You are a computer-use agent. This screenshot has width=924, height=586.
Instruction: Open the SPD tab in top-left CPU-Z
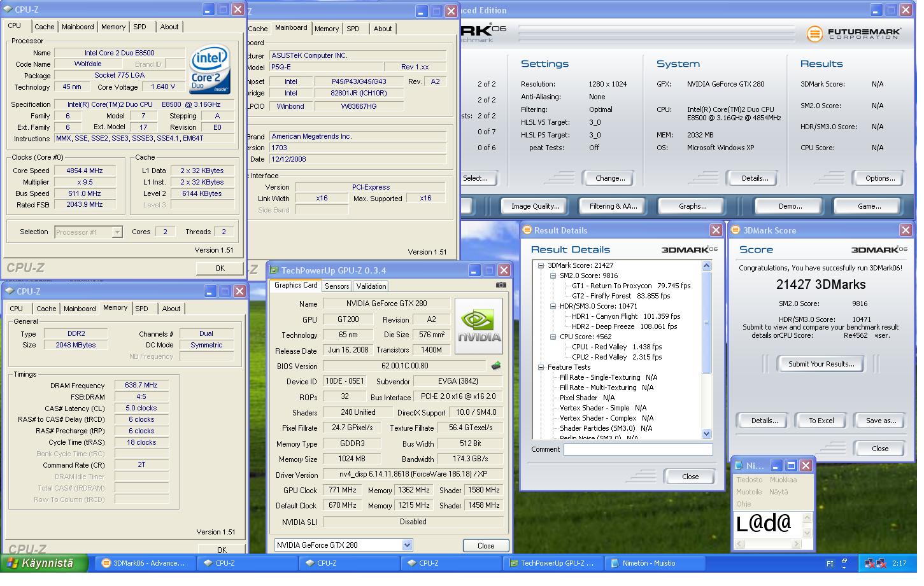(x=140, y=27)
